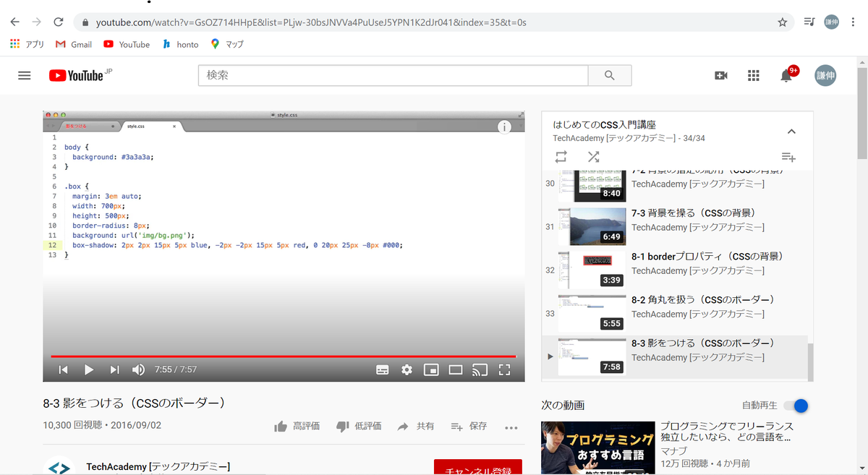Screen dimensions: 868x475
Task: Focus the 検索 search box
Action: (x=393, y=75)
